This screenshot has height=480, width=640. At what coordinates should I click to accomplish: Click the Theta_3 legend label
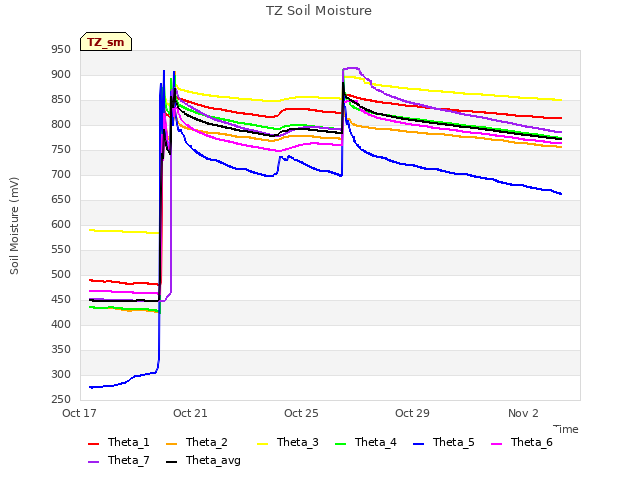(x=298, y=442)
